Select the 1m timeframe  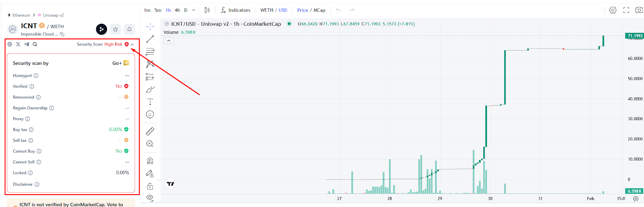[x=147, y=10]
